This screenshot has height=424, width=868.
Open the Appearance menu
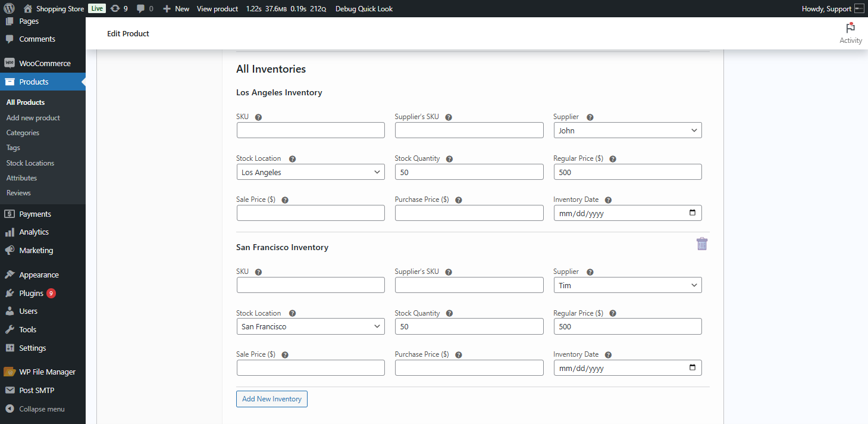click(x=43, y=275)
